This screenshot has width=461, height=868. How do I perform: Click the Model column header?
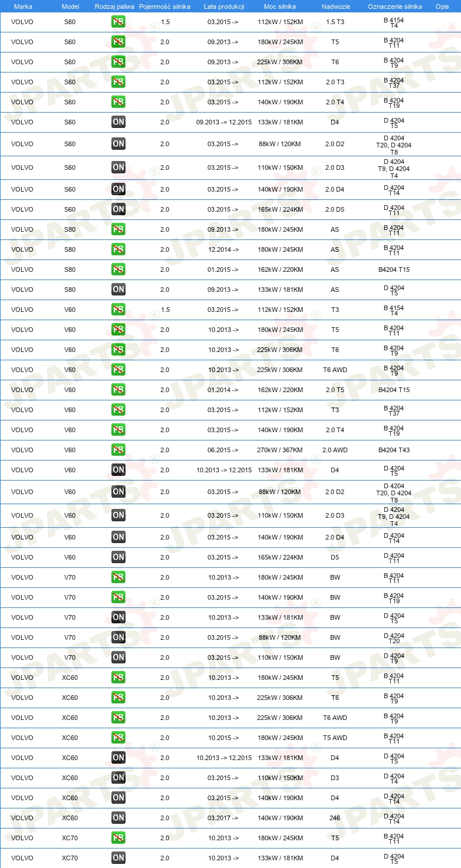(x=70, y=6)
